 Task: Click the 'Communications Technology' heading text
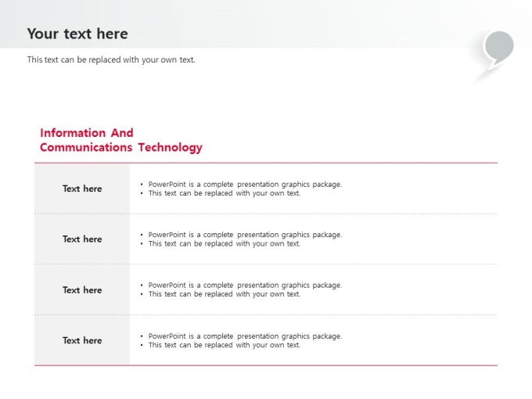click(x=120, y=148)
